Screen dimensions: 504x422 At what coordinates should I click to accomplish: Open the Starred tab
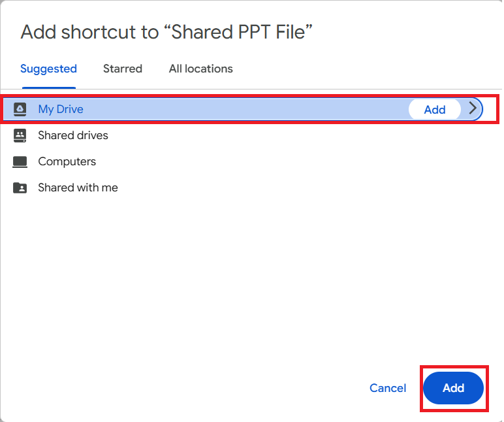click(123, 69)
